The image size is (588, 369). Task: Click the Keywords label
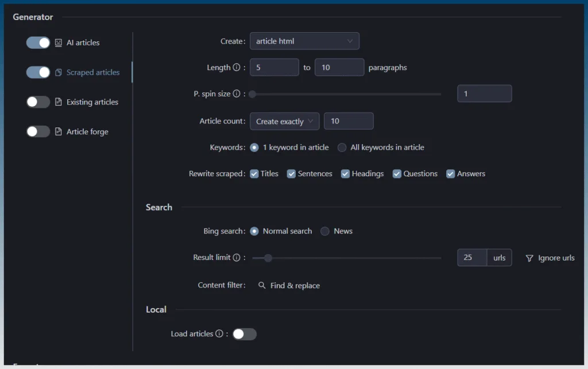(x=227, y=147)
